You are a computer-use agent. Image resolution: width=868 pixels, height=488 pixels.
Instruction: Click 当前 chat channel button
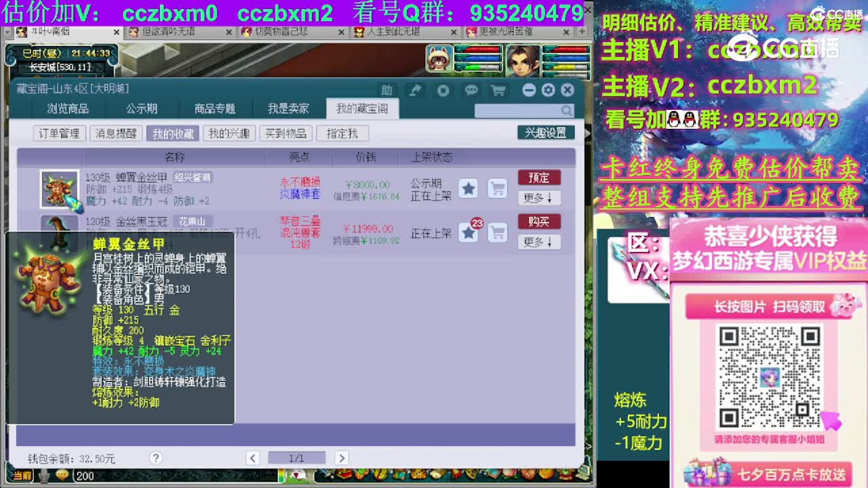tap(22, 476)
